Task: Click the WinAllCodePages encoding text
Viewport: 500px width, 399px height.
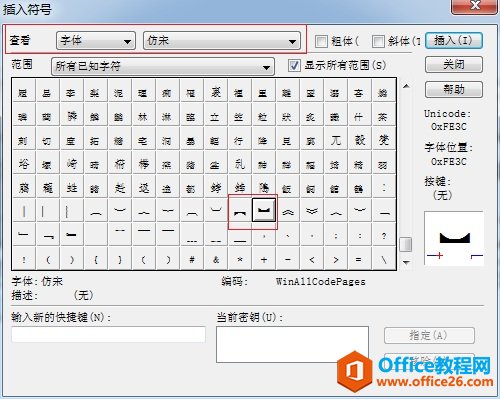Action: point(321,282)
